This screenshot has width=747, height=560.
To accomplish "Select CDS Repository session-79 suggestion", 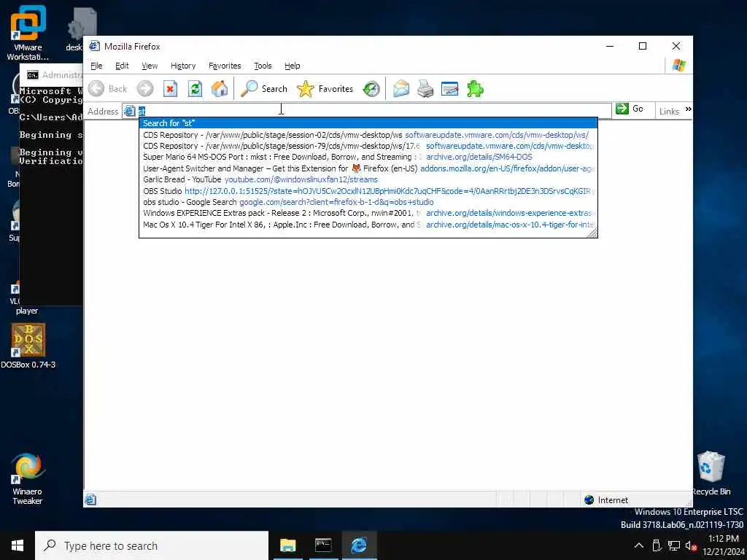I will coord(368,146).
